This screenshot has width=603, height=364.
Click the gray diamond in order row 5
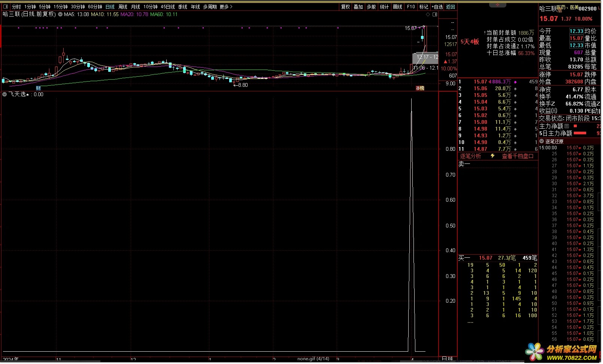(x=515, y=109)
